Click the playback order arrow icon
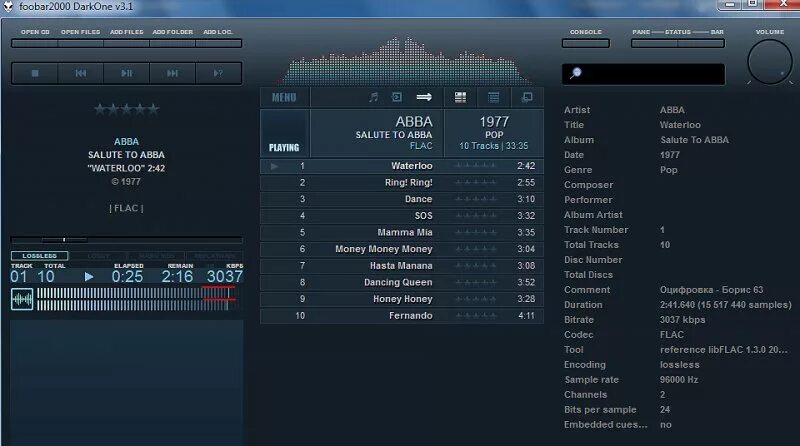Image resolution: width=800 pixels, height=446 pixels. [x=424, y=97]
